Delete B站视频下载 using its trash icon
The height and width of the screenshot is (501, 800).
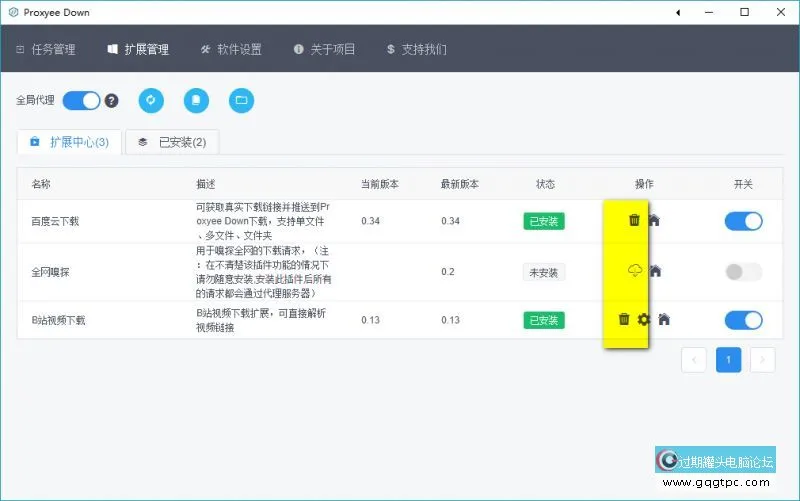click(624, 319)
